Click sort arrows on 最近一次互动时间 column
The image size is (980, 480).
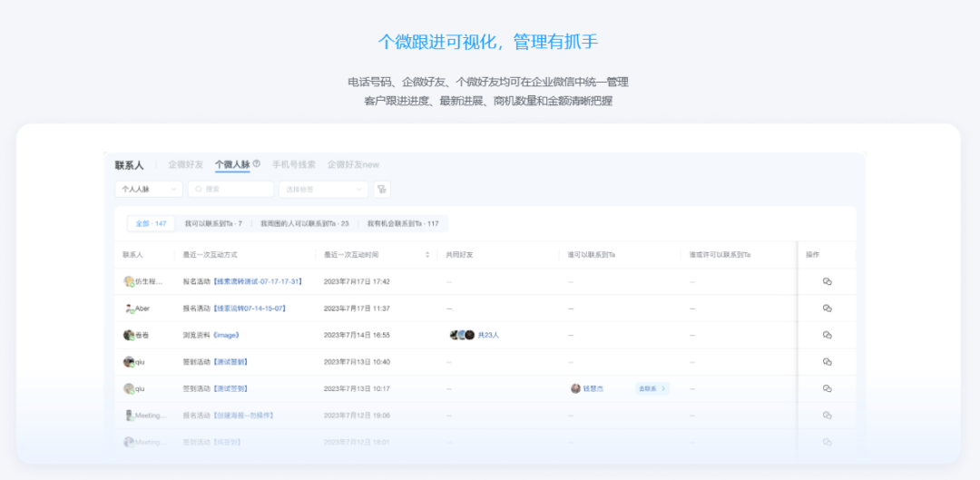pos(427,255)
